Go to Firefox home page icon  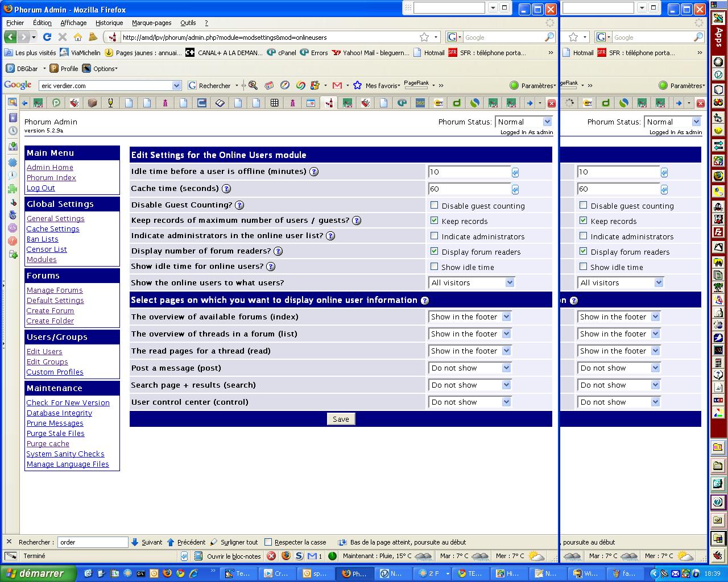pos(77,37)
